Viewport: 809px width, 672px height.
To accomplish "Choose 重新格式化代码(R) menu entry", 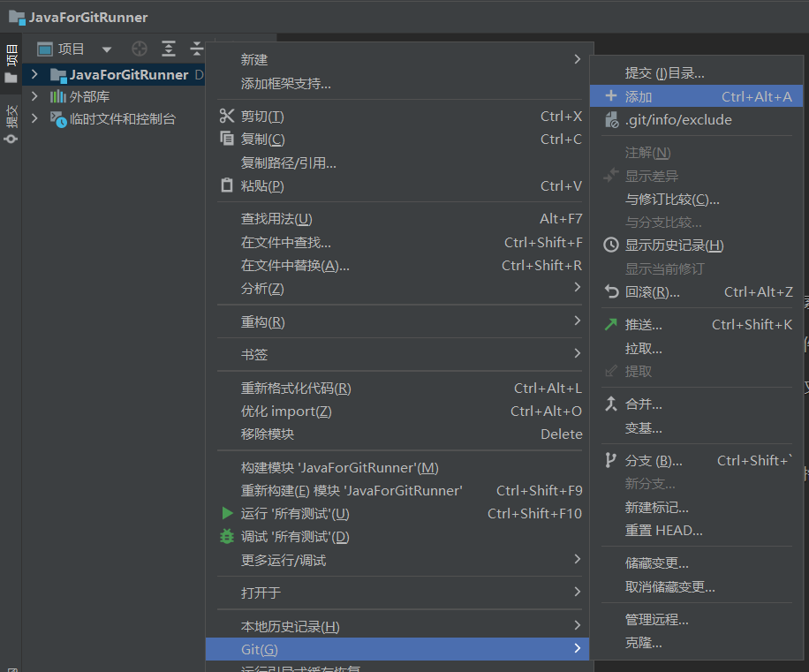I will 397,388.
